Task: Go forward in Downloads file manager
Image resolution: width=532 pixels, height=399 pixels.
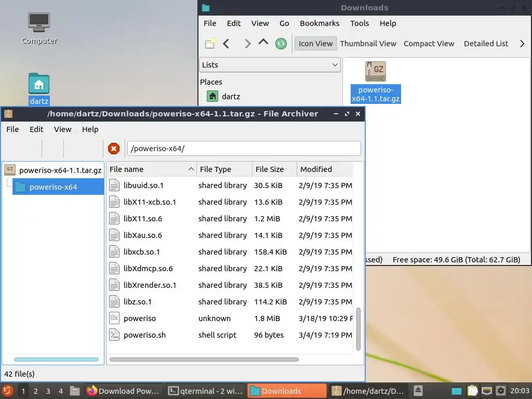Action: pyautogui.click(x=248, y=44)
